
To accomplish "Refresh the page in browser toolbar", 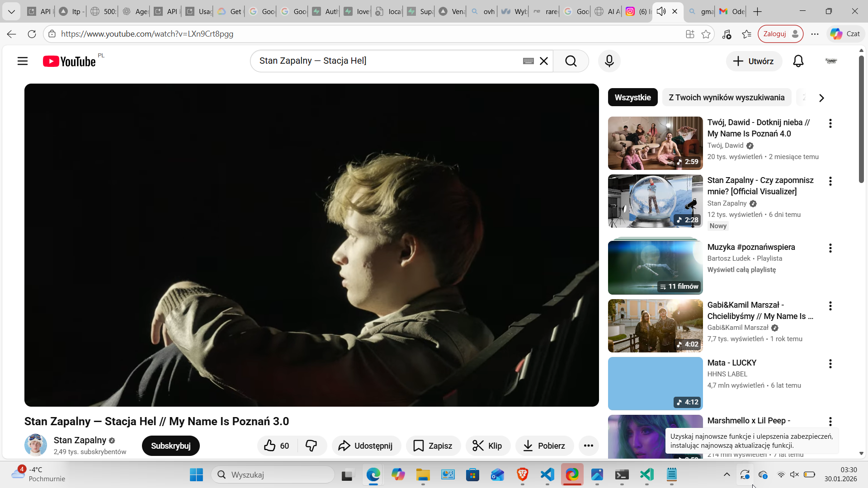I will pyautogui.click(x=32, y=34).
